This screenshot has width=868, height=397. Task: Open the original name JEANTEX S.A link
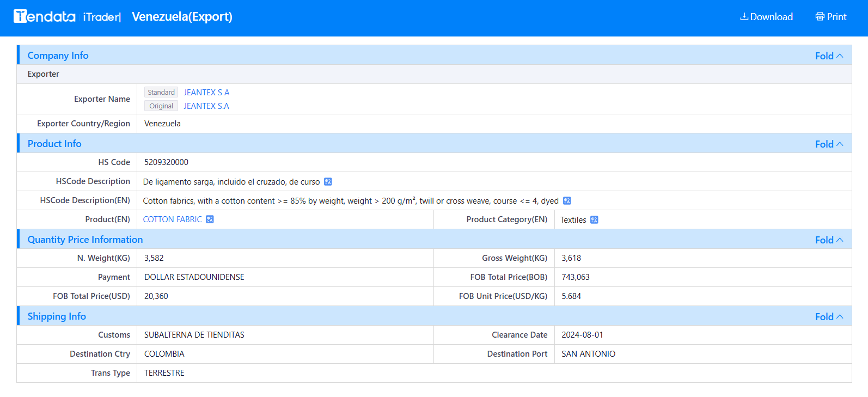[206, 106]
